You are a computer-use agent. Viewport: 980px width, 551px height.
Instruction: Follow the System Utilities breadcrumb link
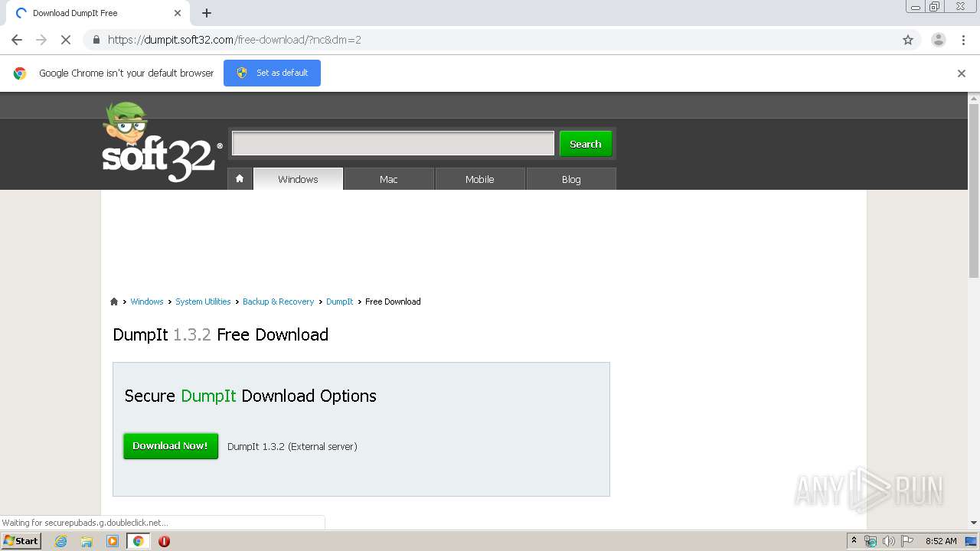(x=203, y=302)
